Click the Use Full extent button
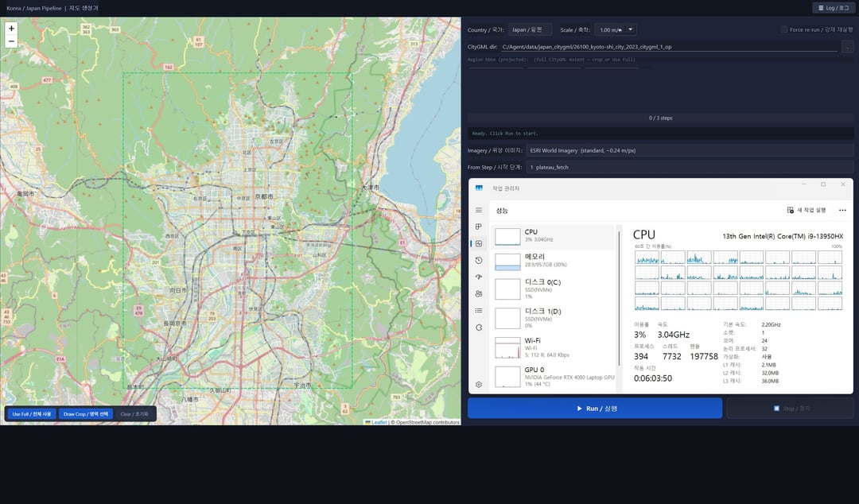The image size is (859, 504). coord(32,414)
